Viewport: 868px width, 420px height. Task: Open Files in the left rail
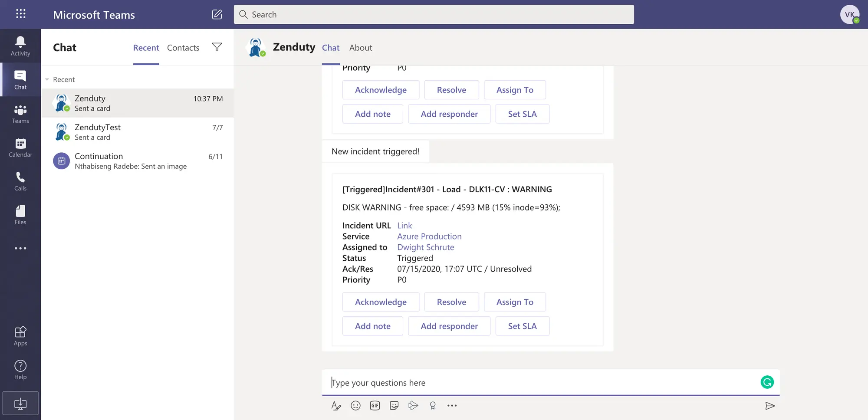point(20,215)
